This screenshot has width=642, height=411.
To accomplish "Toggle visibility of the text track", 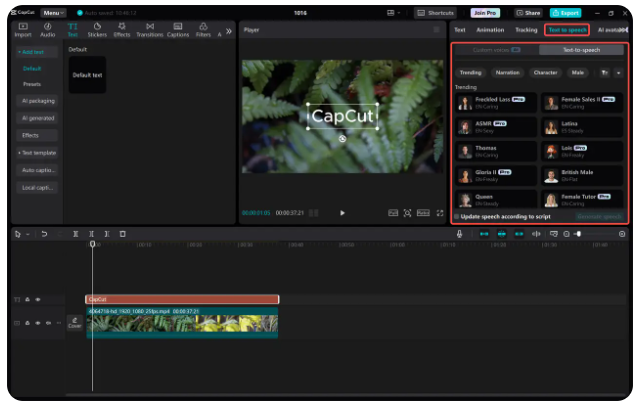I will tap(38, 299).
